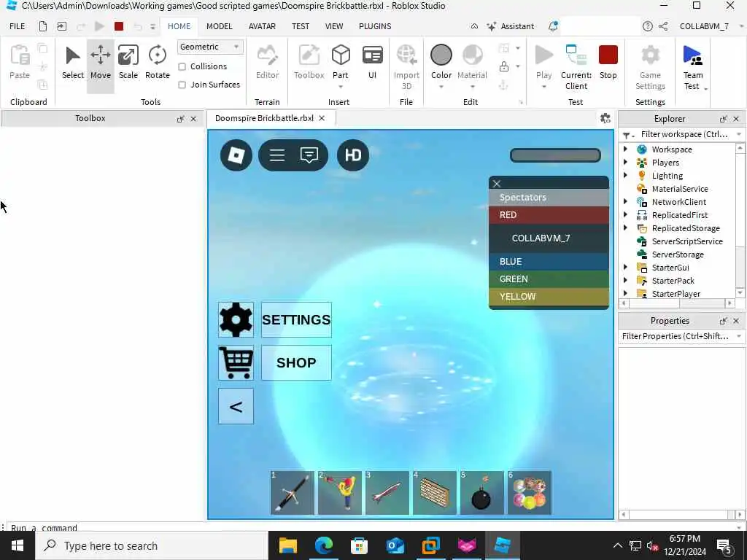747x560 pixels.
Task: Equip the slingshot in hotbar slot 2
Action: (x=340, y=493)
